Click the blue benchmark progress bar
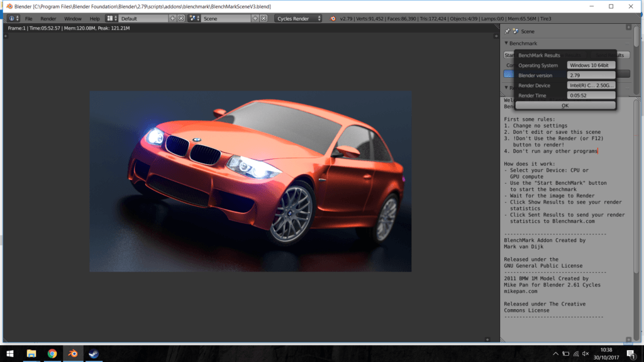Viewport: 644px width, 362px height. coord(509,74)
